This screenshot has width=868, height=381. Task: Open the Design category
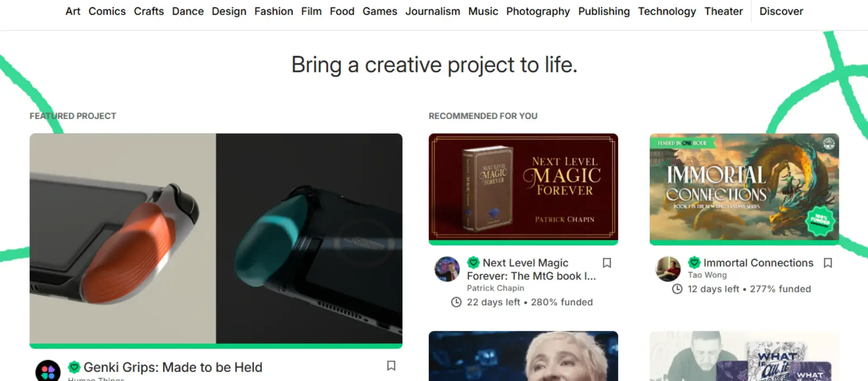229,11
